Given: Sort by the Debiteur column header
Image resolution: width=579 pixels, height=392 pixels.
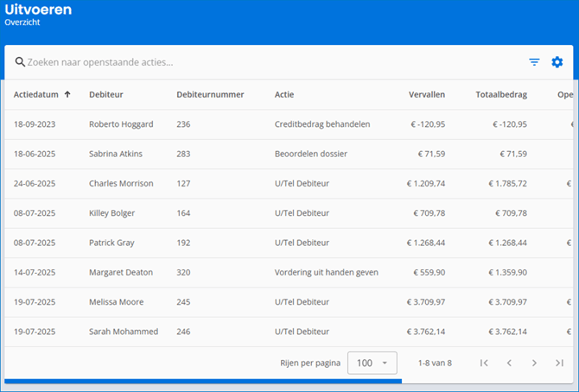Looking at the screenshot, I should point(105,94).
